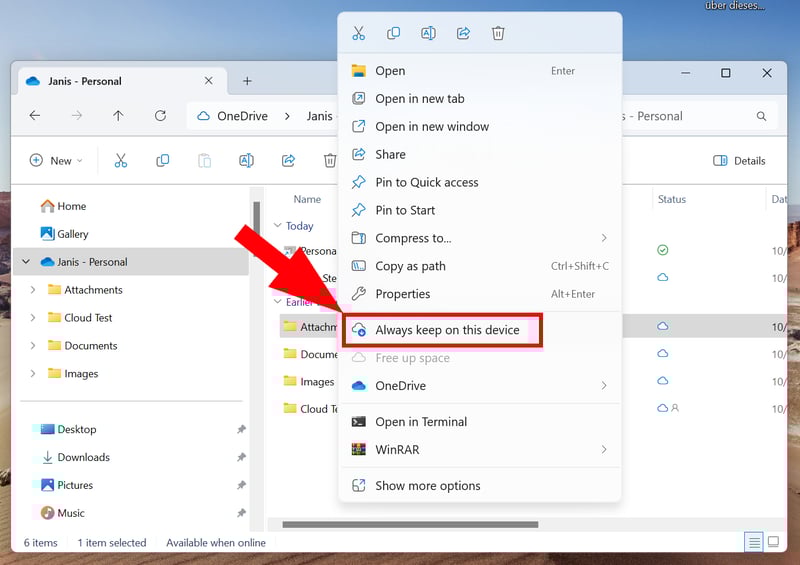Open Desktop in quick access
The width and height of the screenshot is (800, 565).
(x=69, y=429)
